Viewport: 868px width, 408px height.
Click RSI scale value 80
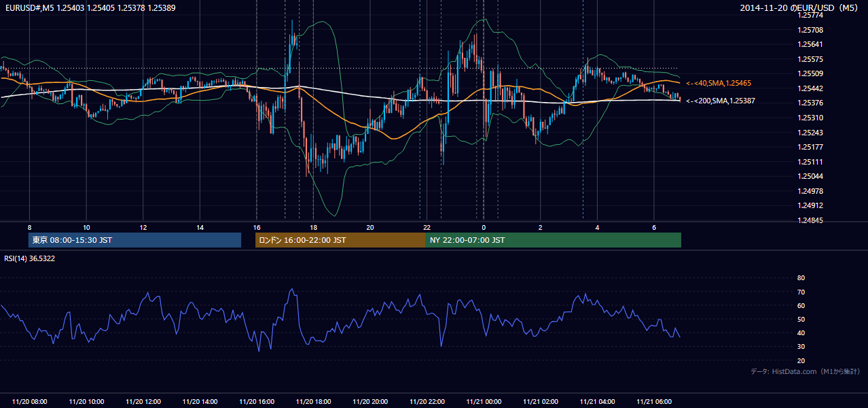tap(801, 278)
